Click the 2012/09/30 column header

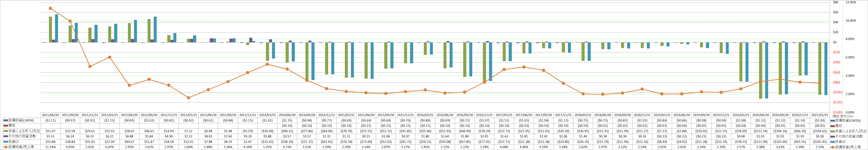pos(149,115)
